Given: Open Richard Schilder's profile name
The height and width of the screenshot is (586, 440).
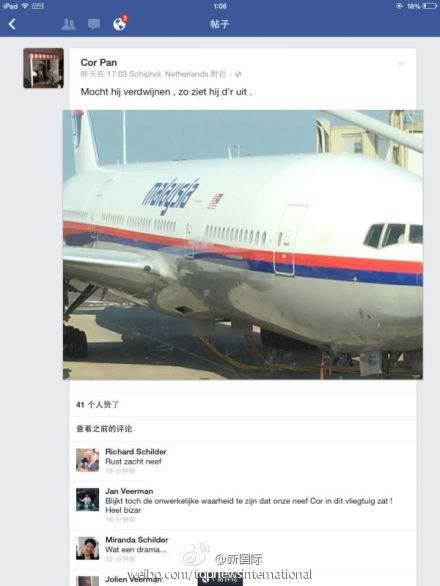Looking at the screenshot, I should click(136, 451).
